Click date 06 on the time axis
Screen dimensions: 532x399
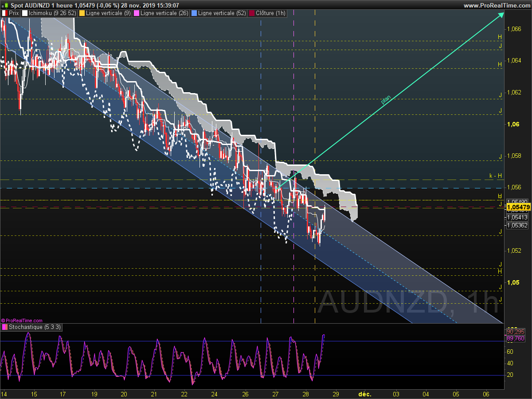coord(486,394)
